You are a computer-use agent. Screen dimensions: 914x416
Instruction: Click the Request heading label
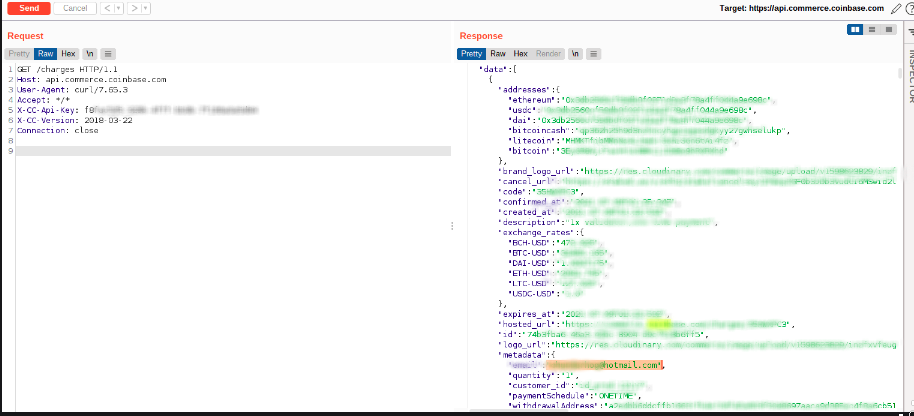point(25,36)
